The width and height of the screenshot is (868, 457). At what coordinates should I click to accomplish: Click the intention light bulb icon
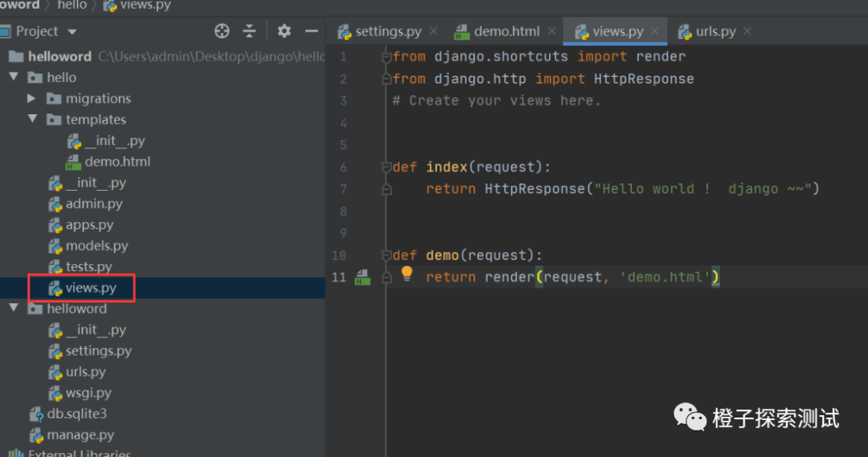(x=407, y=273)
